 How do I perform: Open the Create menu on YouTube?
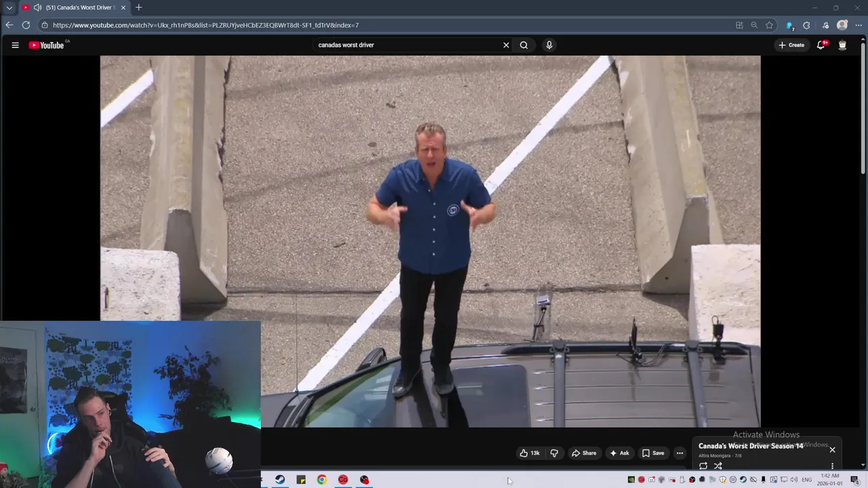tap(791, 45)
